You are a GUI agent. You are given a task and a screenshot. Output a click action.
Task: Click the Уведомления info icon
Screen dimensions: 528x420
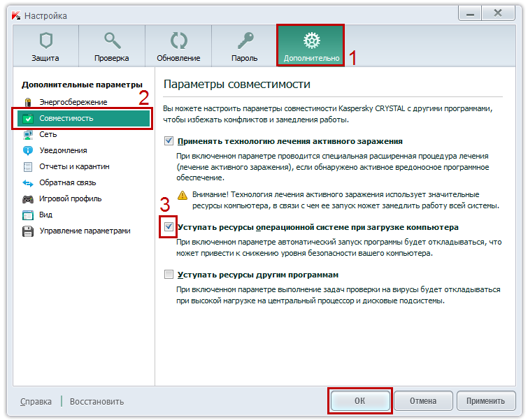point(28,150)
